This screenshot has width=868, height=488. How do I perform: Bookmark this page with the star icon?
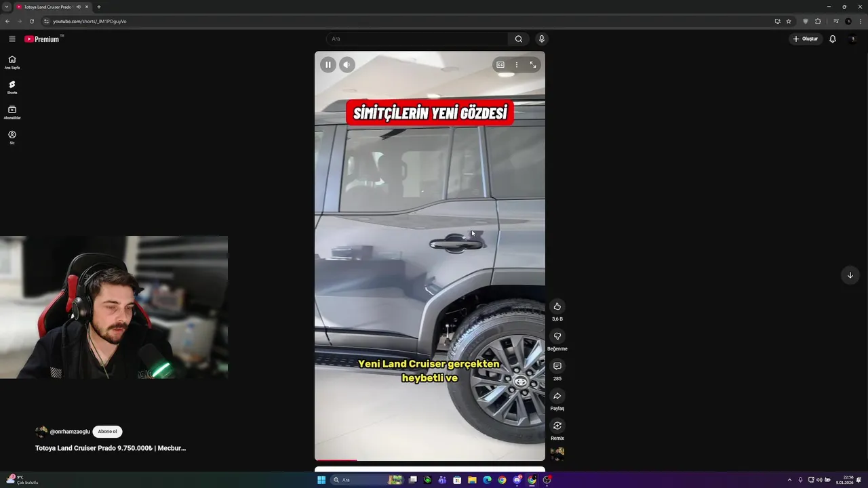[x=789, y=21]
